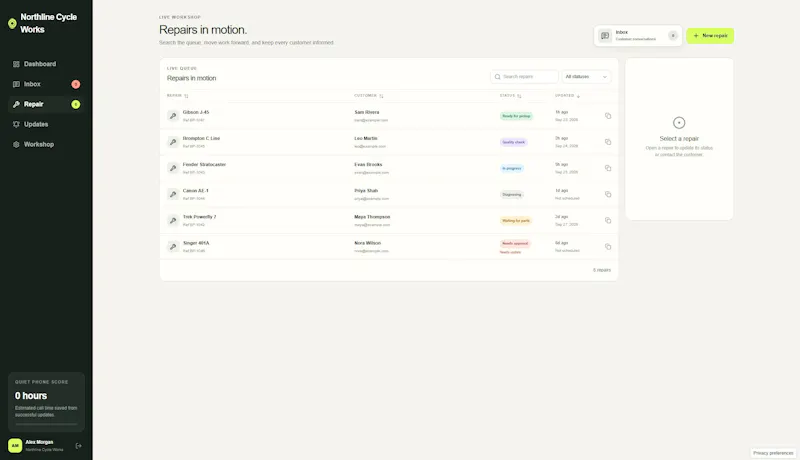Click the New repair button
The height and width of the screenshot is (460, 800).
[710, 36]
